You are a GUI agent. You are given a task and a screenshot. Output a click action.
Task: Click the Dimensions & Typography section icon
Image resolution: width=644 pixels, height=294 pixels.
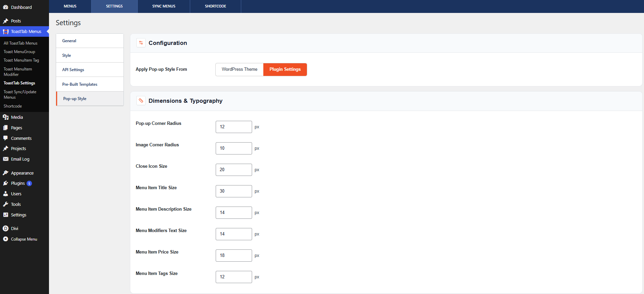pyautogui.click(x=141, y=101)
